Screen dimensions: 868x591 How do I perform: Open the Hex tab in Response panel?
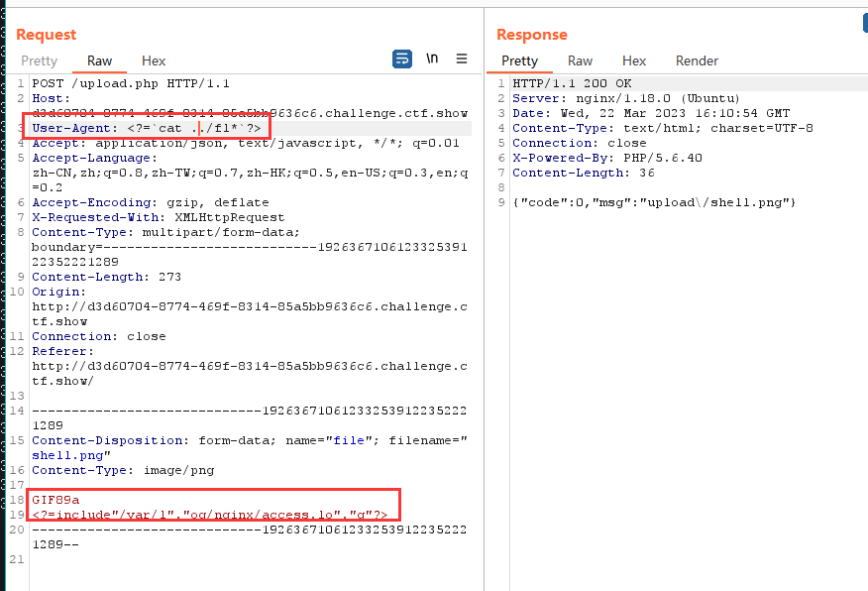(634, 61)
